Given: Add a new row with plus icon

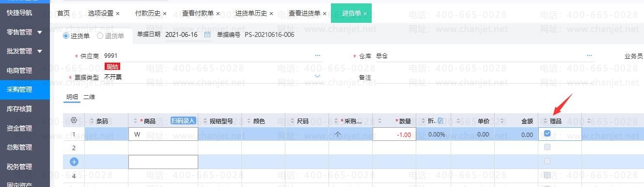Looking at the screenshot, I should (x=74, y=162).
